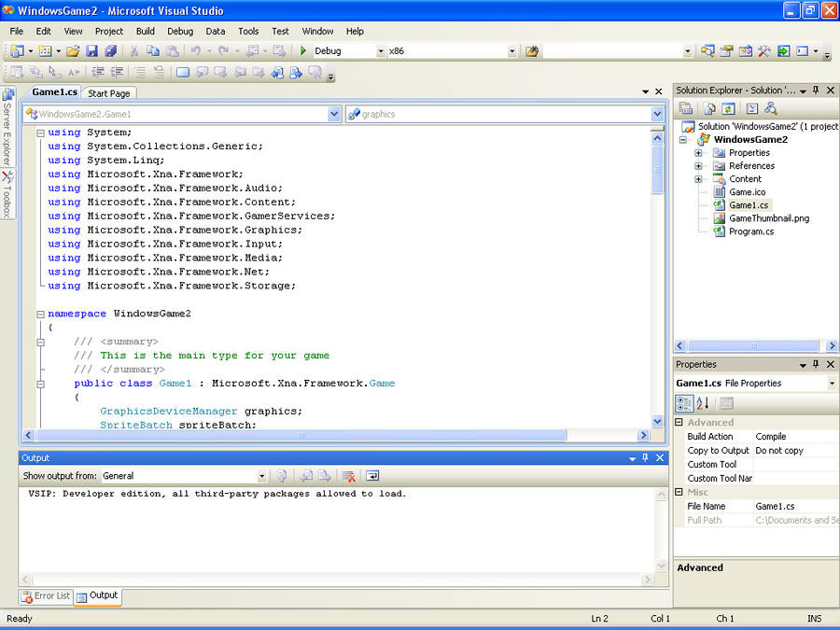Image resolution: width=840 pixels, height=630 pixels.
Task: Open the Server Explorer side tab
Action: tap(7, 126)
